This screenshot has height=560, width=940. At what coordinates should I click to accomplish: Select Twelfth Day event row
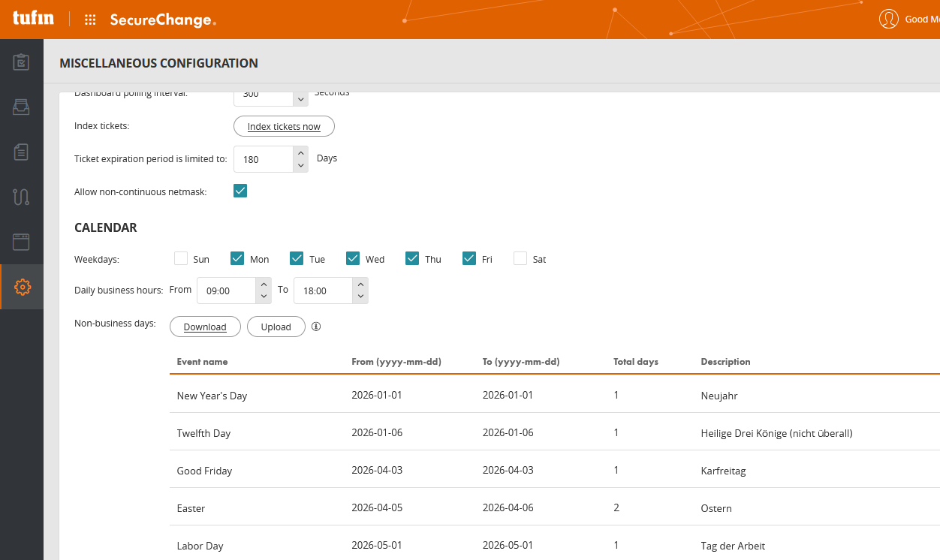tap(555, 432)
